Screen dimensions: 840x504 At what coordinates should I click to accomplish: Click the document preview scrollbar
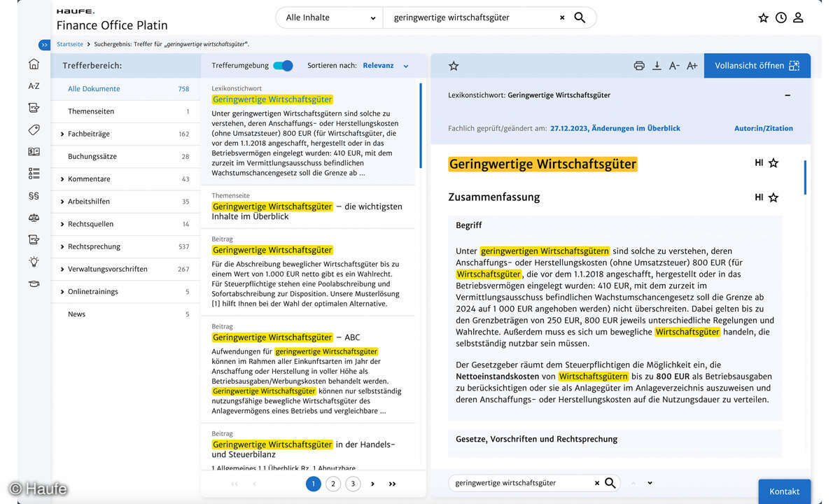(x=805, y=177)
